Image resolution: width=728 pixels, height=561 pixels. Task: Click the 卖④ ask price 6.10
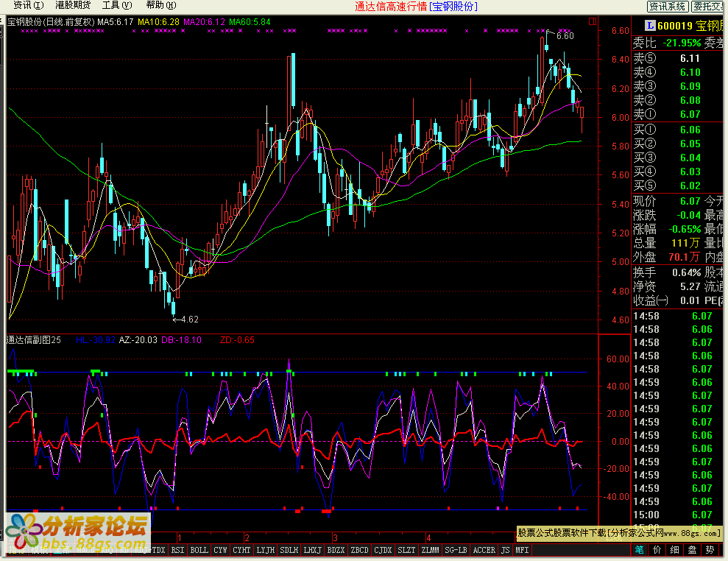tap(690, 72)
